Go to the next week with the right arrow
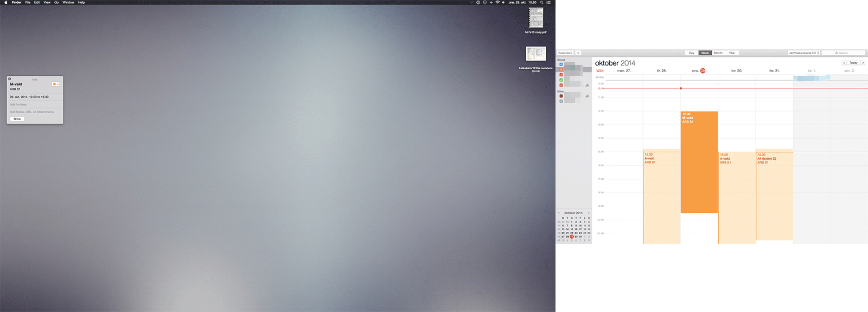Screen dimensions: 868x312 click(x=863, y=63)
